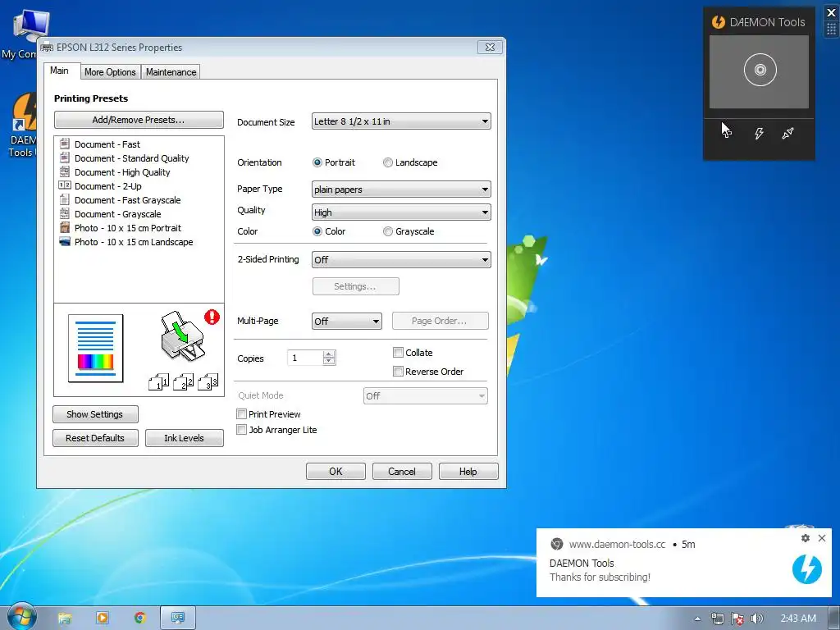Increase the Copies count with up arrow
Screen dimensions: 840x630
[x=329, y=354]
